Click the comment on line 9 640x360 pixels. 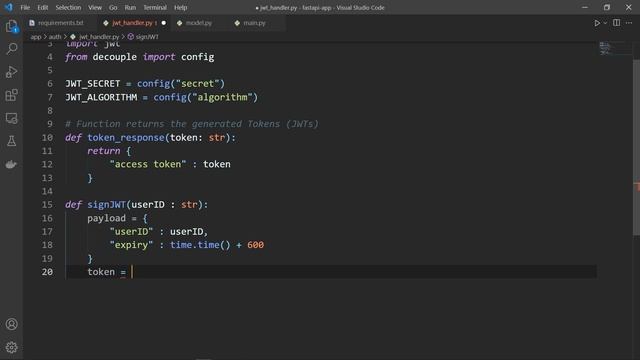tap(192, 124)
